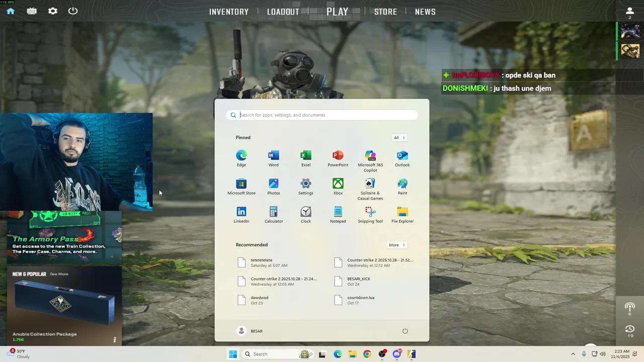Open The Armory Pass banner
644x362 pixels.
tap(64, 238)
